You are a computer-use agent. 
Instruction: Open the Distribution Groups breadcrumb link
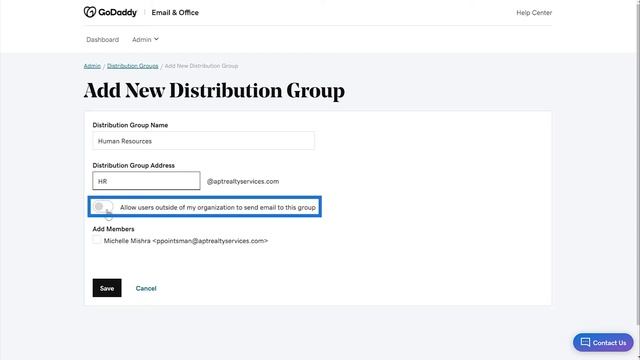click(x=133, y=66)
